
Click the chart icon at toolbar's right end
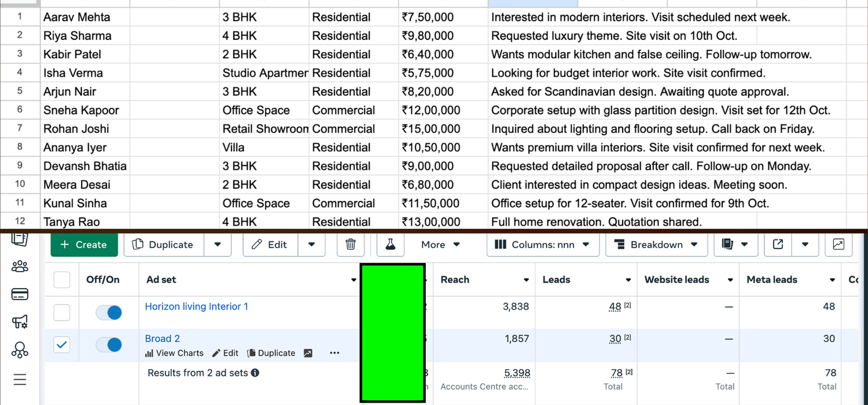(x=838, y=245)
